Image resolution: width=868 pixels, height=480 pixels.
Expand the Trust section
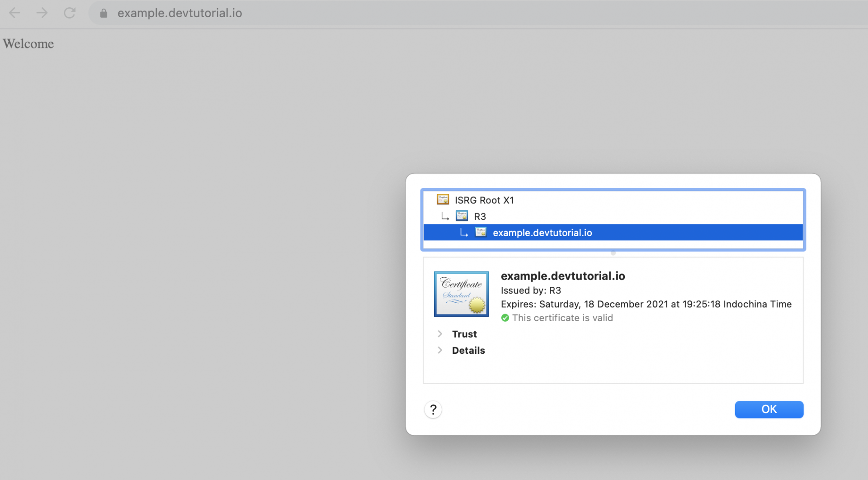click(x=440, y=334)
